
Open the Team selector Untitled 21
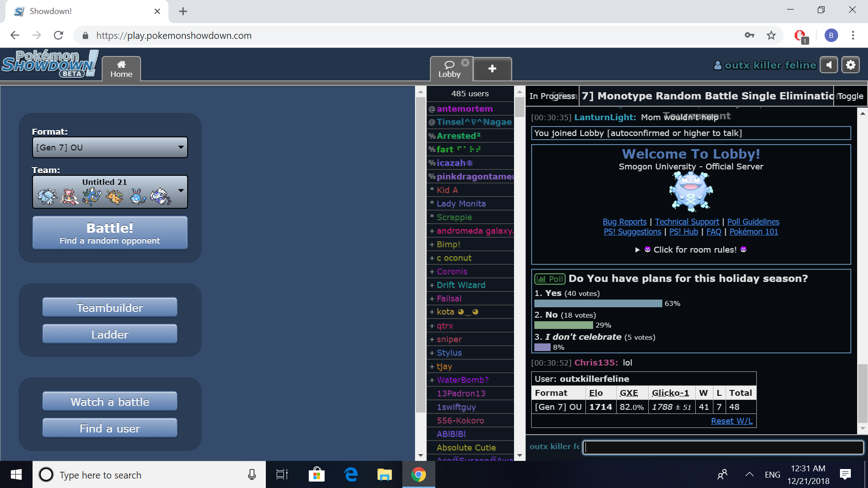110,192
